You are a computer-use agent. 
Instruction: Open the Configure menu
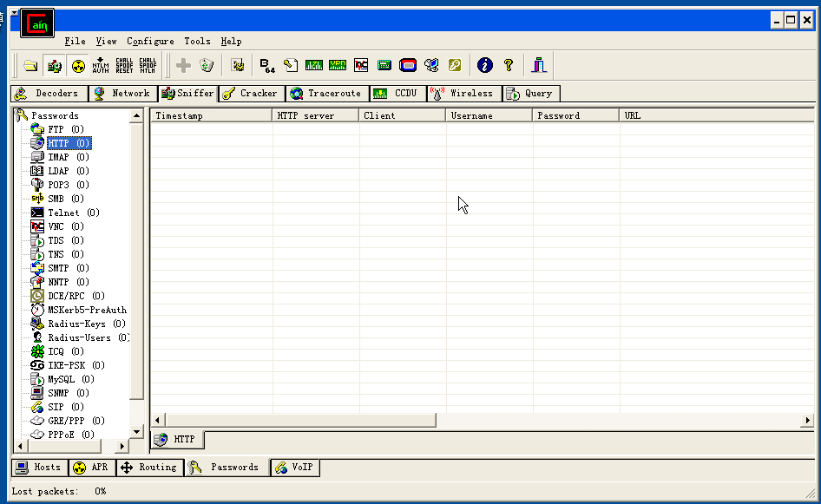(x=150, y=41)
